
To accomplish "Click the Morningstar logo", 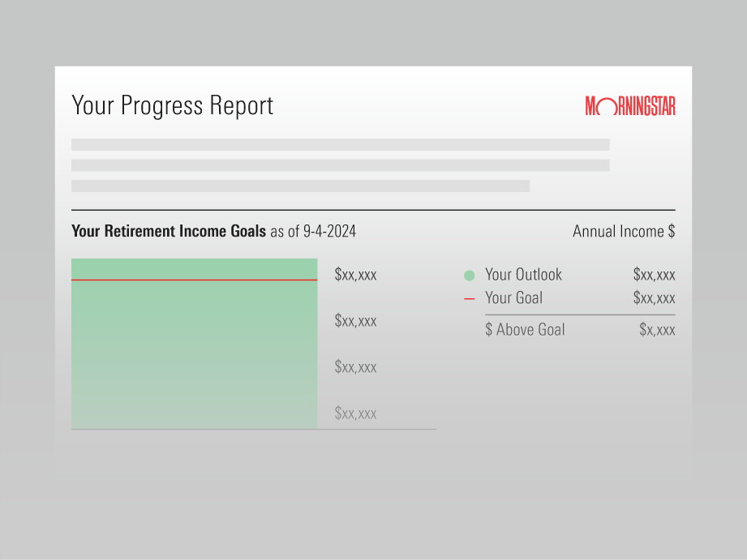I will [x=630, y=106].
